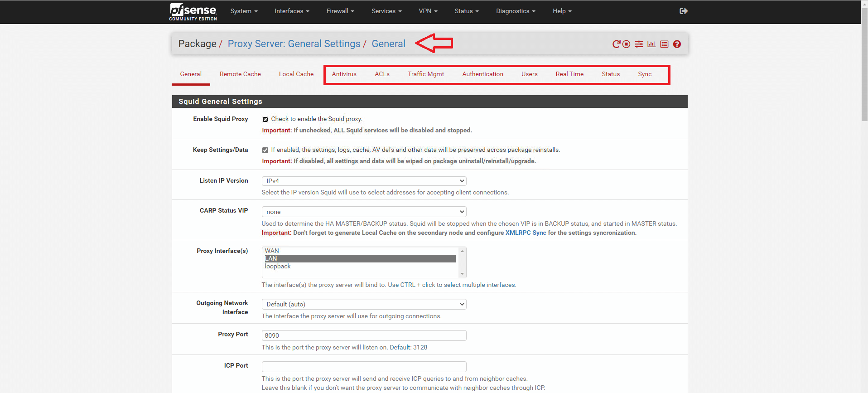Image resolution: width=868 pixels, height=393 pixels.
Task: Click the pfSense Community Edition logo
Action: pyautogui.click(x=193, y=12)
